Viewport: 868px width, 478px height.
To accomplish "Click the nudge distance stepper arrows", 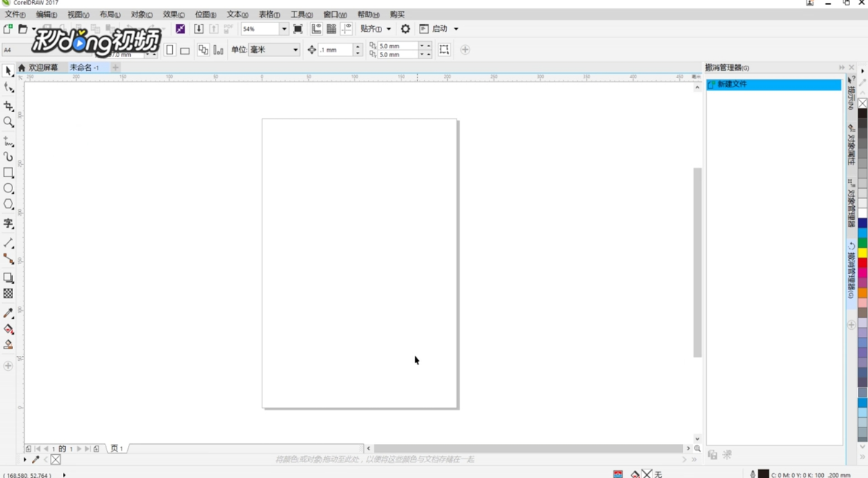I will [358, 50].
